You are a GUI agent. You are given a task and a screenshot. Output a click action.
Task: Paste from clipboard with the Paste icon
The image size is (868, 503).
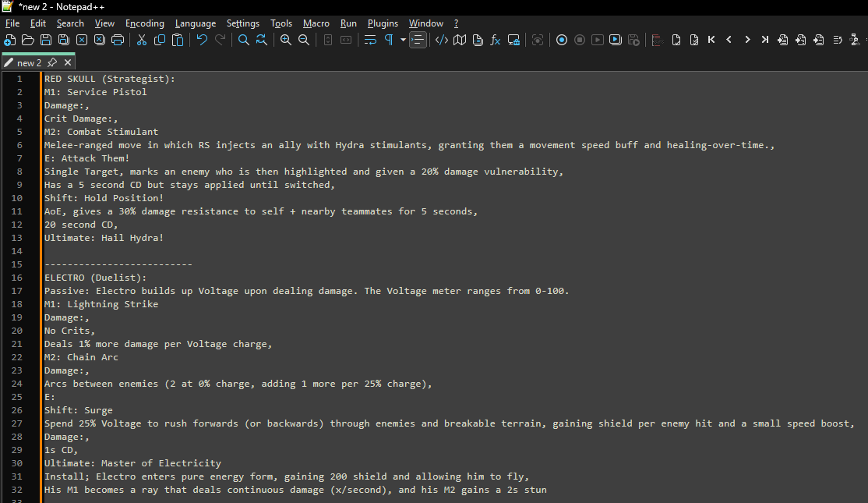178,40
